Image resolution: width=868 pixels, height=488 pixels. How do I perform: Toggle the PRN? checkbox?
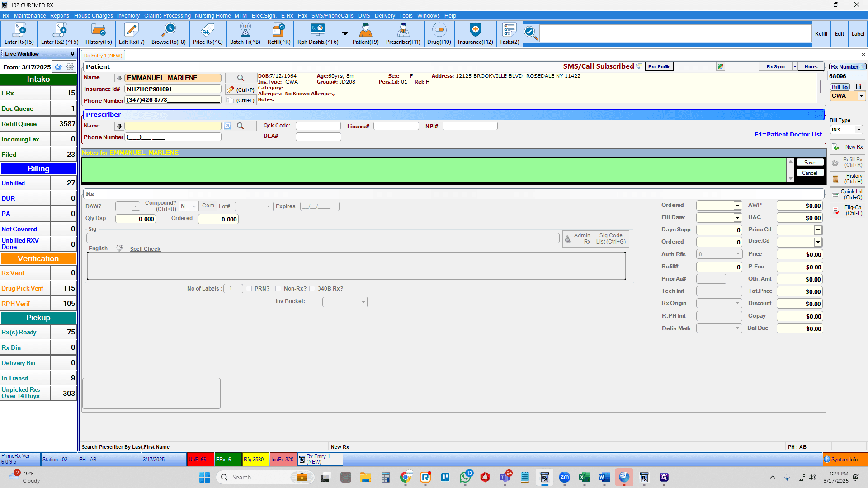click(249, 289)
